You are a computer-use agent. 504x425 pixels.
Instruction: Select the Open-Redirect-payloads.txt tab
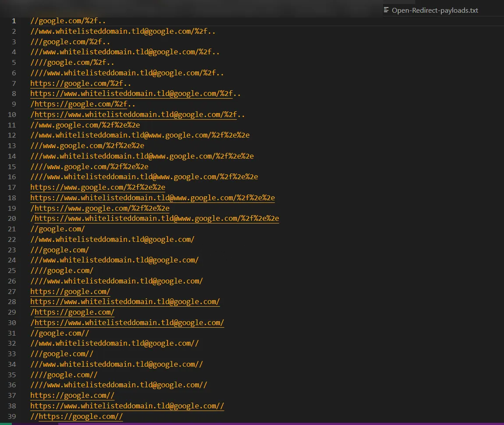pos(431,10)
